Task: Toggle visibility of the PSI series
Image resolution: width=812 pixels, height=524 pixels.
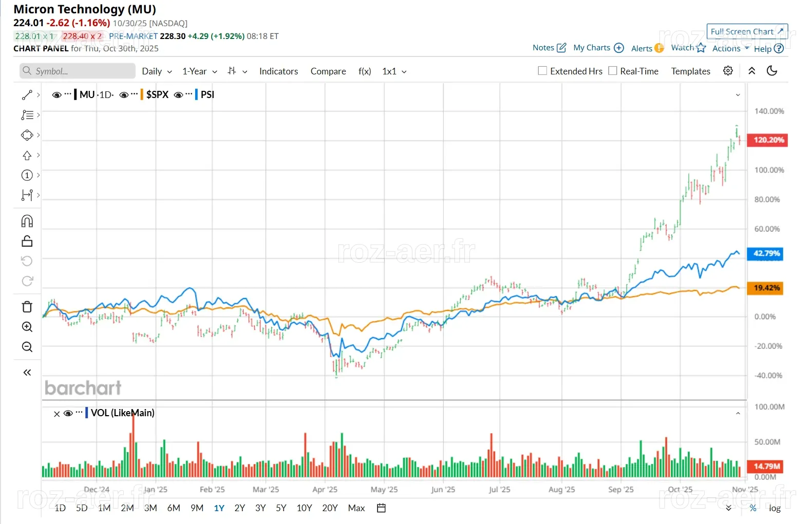Action: (178, 95)
